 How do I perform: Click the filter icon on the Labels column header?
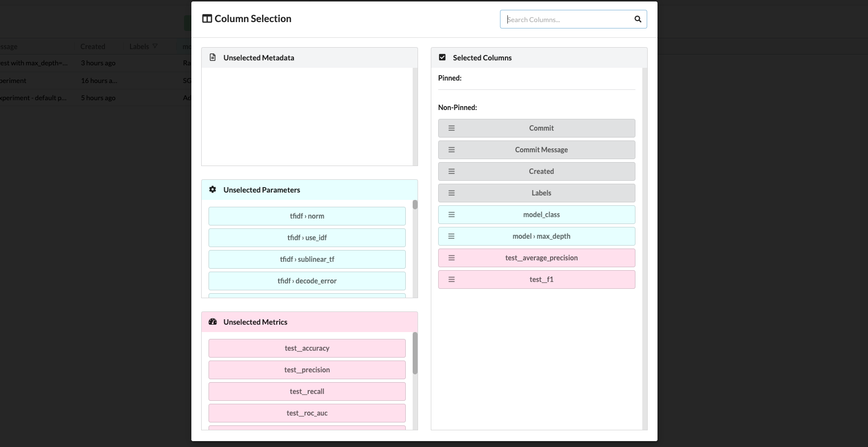click(155, 46)
